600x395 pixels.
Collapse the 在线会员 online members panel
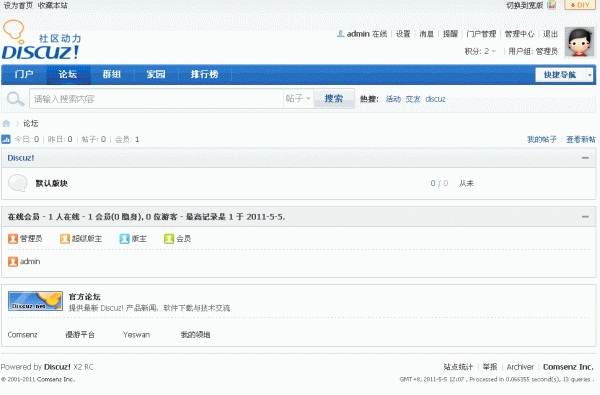pos(585,217)
